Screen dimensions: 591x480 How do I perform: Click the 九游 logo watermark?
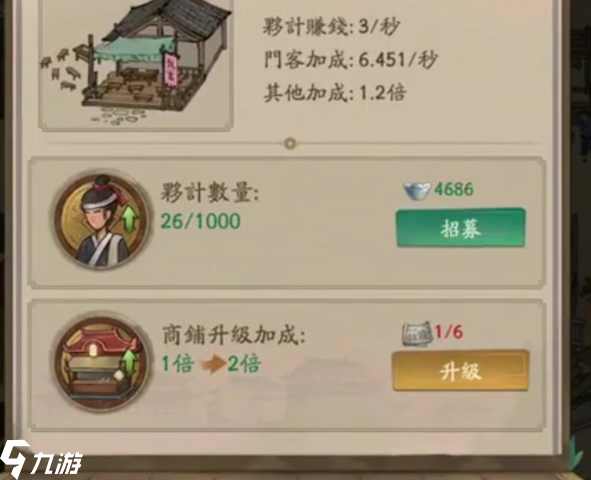pos(41,459)
